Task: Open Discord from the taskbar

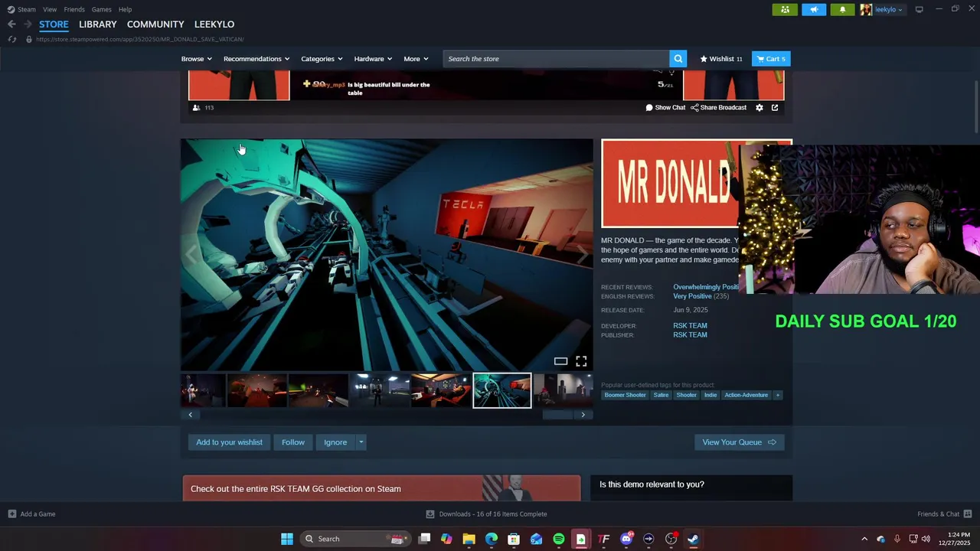Action: (x=626, y=539)
